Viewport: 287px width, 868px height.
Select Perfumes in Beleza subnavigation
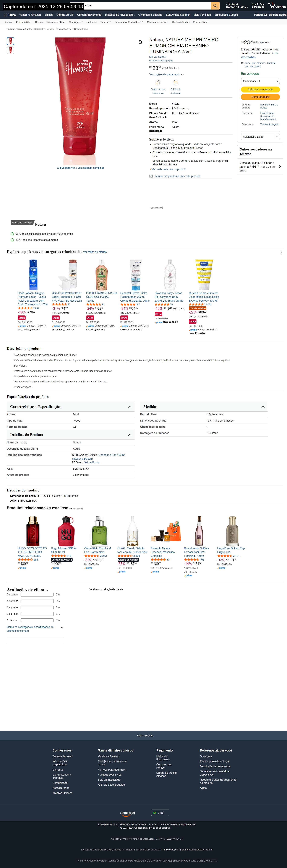pos(91,22)
